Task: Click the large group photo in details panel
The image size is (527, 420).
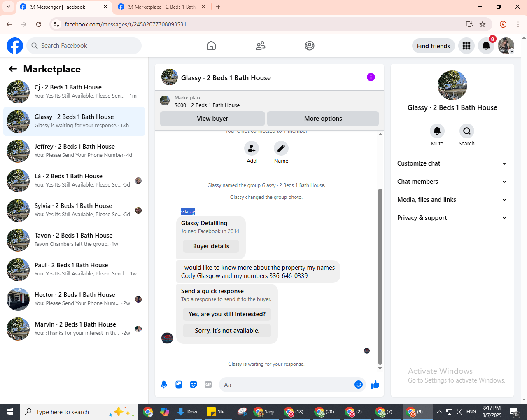Action: 452,85
